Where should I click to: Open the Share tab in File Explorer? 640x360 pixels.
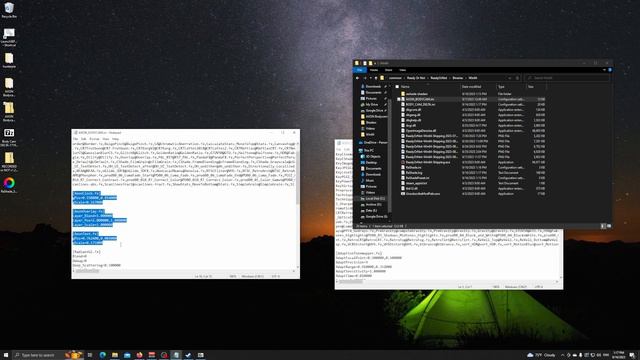pos(389,70)
